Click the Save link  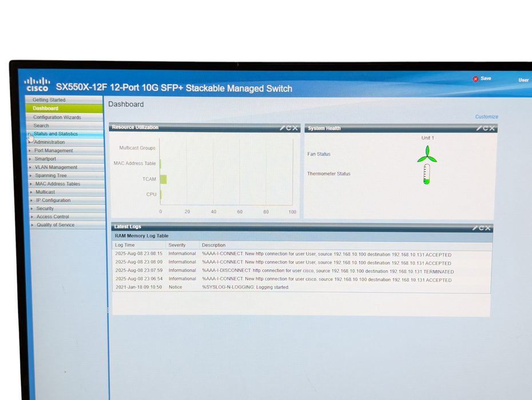[x=486, y=78]
